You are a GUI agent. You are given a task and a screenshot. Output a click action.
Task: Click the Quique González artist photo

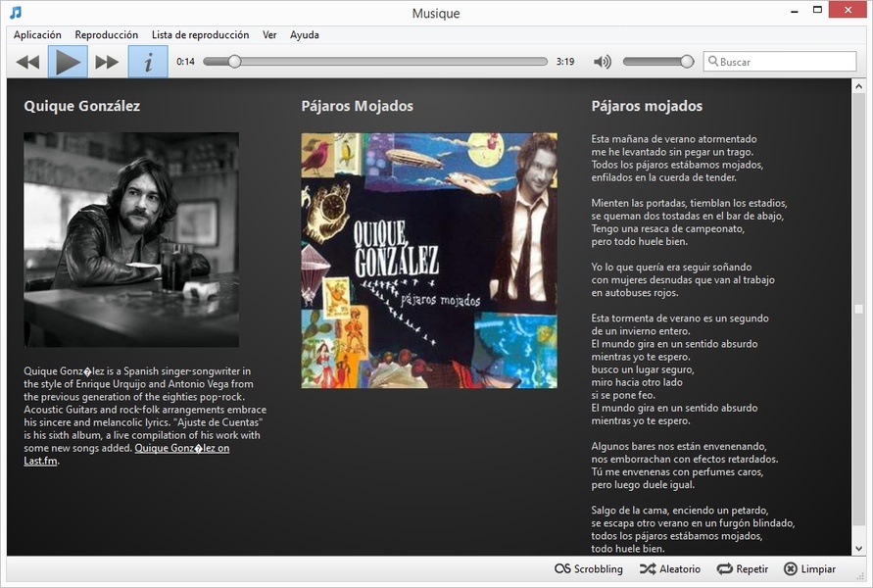(131, 239)
